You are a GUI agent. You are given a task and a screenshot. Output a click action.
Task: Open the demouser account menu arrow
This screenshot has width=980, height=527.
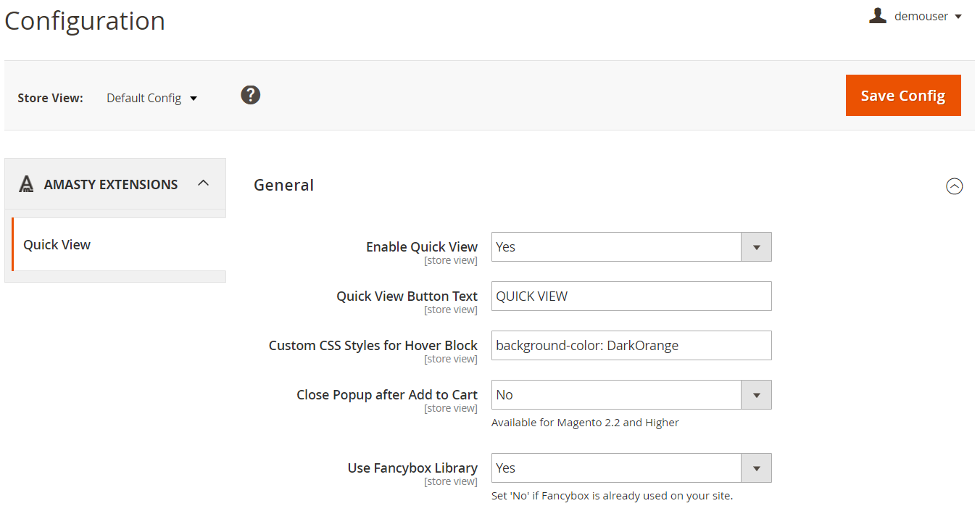(x=958, y=17)
